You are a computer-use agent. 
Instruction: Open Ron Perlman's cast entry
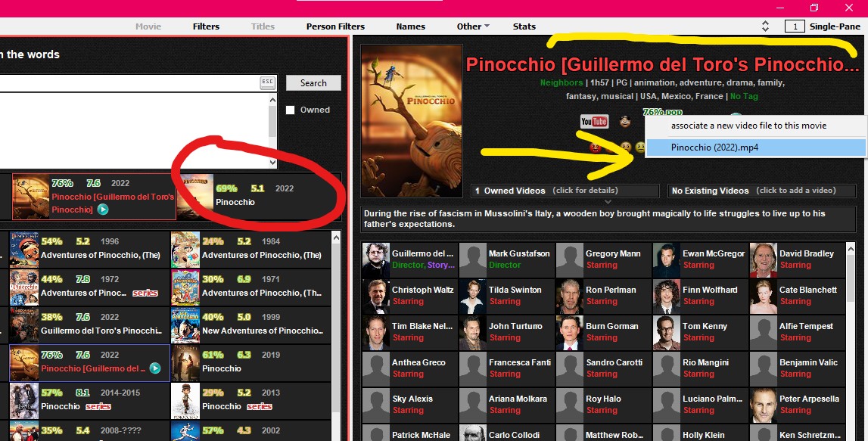[x=603, y=296]
